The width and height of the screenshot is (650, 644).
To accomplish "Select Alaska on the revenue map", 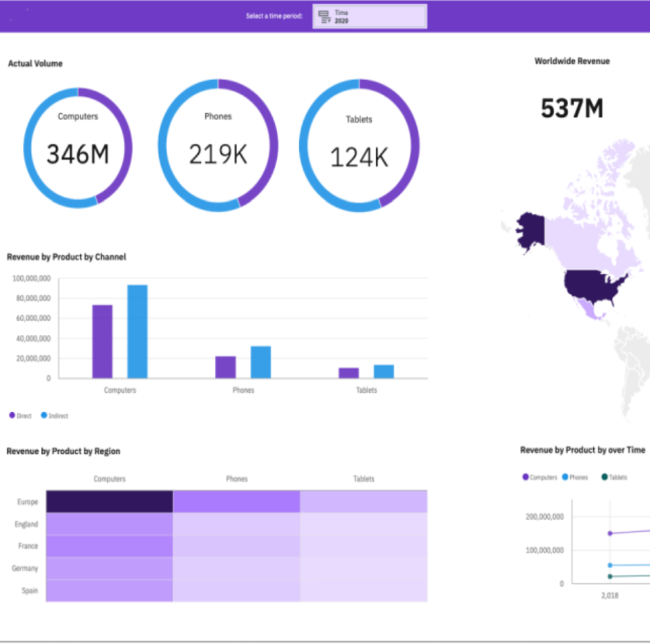I will tap(532, 231).
